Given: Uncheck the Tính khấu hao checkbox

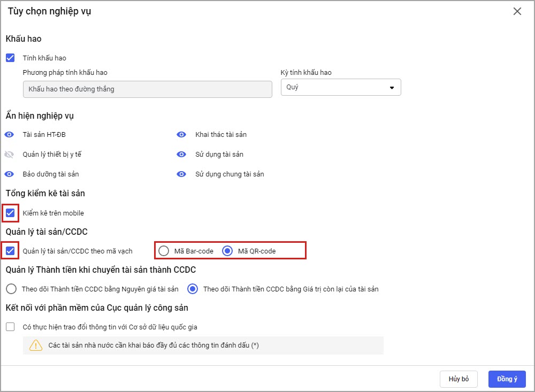Looking at the screenshot, I should coord(10,58).
